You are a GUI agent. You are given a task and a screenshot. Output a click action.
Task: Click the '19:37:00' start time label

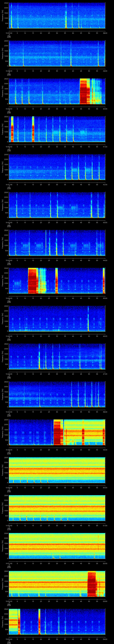point(9,33)
